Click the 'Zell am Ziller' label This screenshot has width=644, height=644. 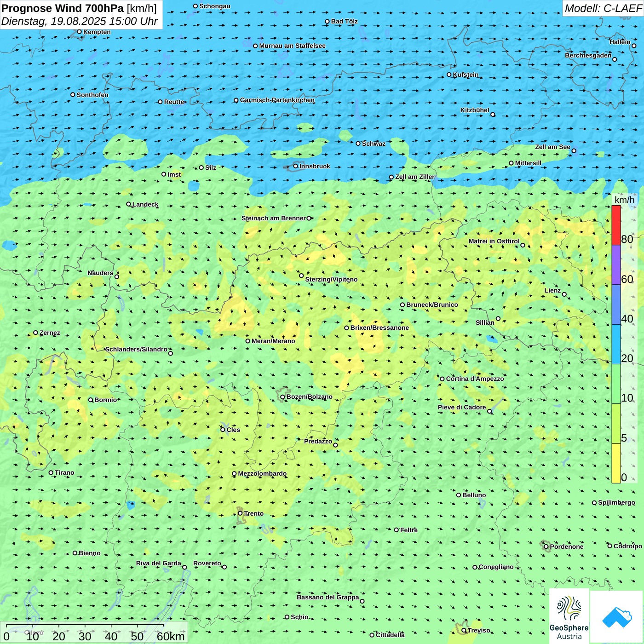pyautogui.click(x=415, y=177)
